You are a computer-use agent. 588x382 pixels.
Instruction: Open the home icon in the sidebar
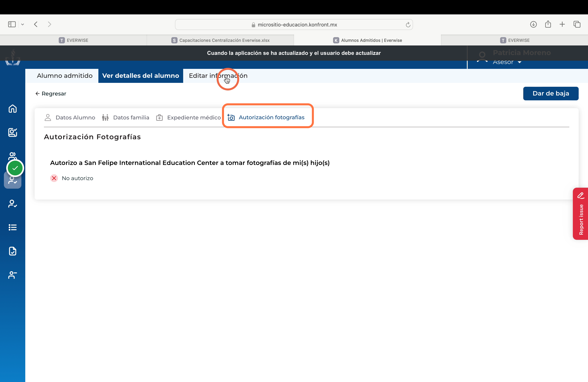13,109
